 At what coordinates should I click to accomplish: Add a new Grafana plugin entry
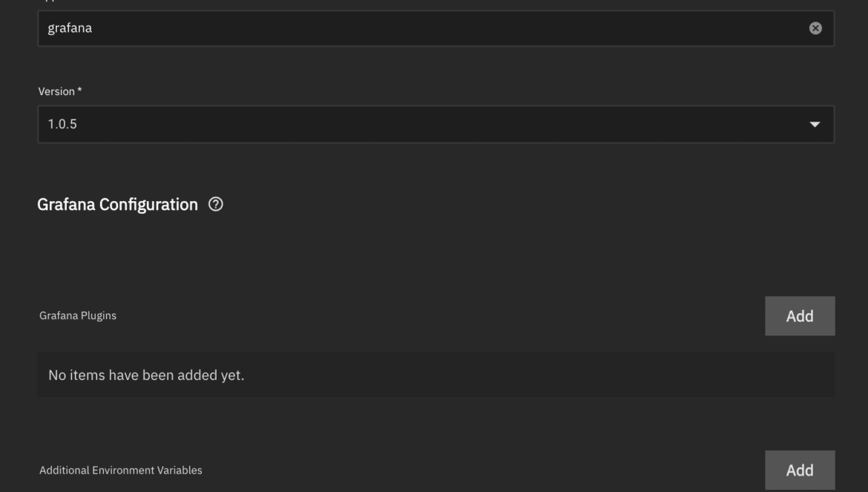pyautogui.click(x=799, y=316)
